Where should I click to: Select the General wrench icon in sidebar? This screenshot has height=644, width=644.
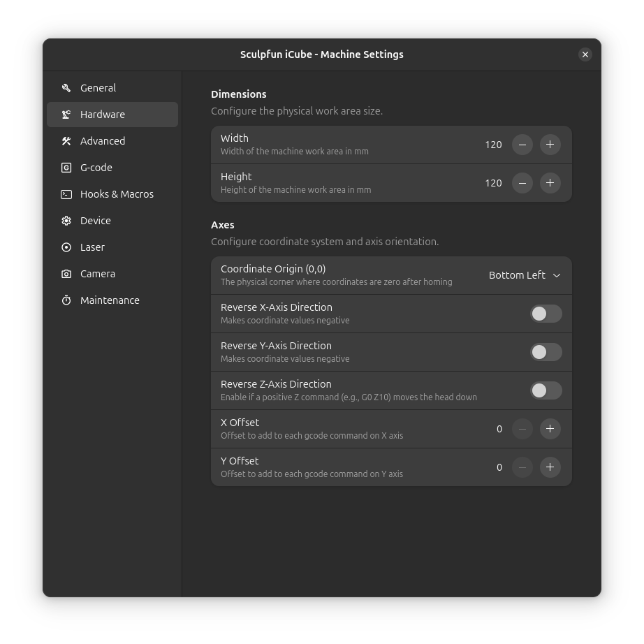(x=66, y=88)
